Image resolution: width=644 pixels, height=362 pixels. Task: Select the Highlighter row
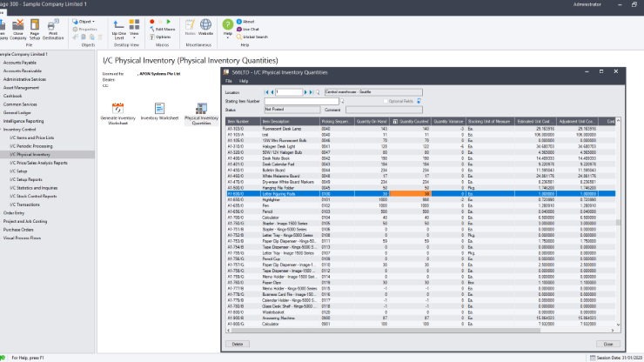420,199
